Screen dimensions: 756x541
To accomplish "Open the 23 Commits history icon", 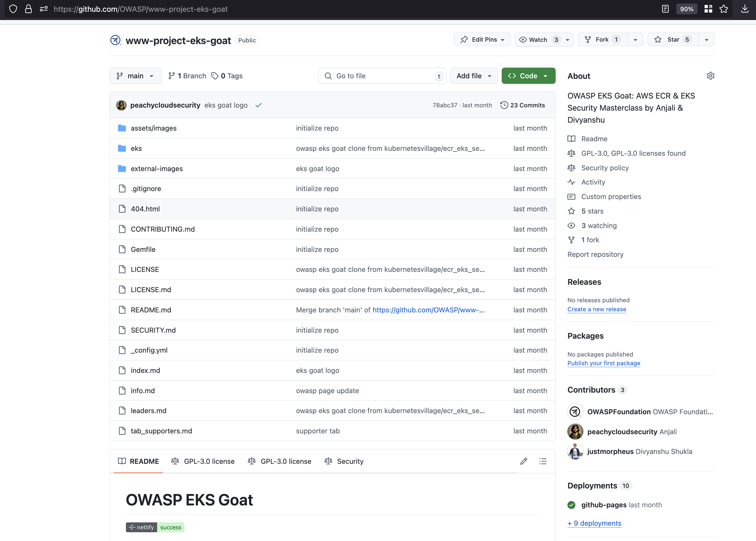I will (504, 105).
